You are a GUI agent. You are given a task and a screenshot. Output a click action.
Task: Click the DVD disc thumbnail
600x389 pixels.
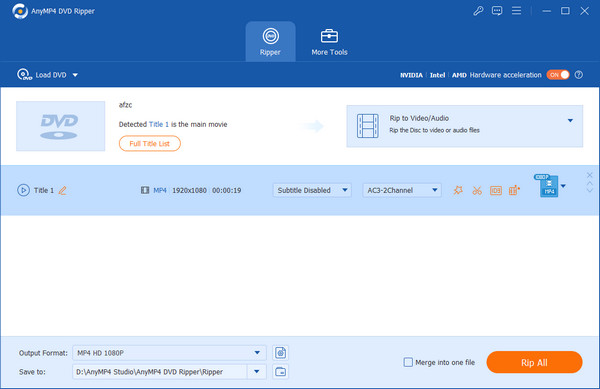pyautogui.click(x=60, y=126)
